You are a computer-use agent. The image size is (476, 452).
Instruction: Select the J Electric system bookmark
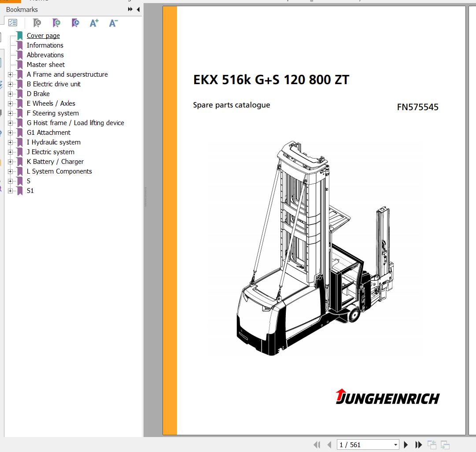50,152
